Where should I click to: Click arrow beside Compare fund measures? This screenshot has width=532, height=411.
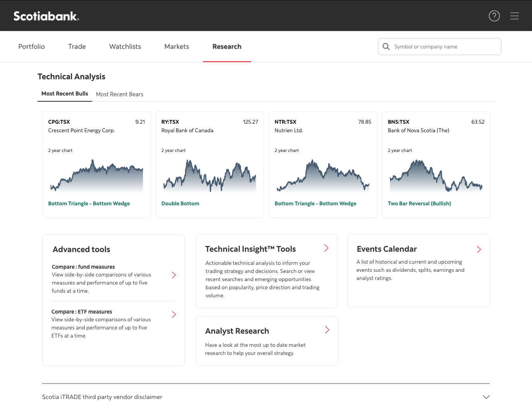point(174,275)
